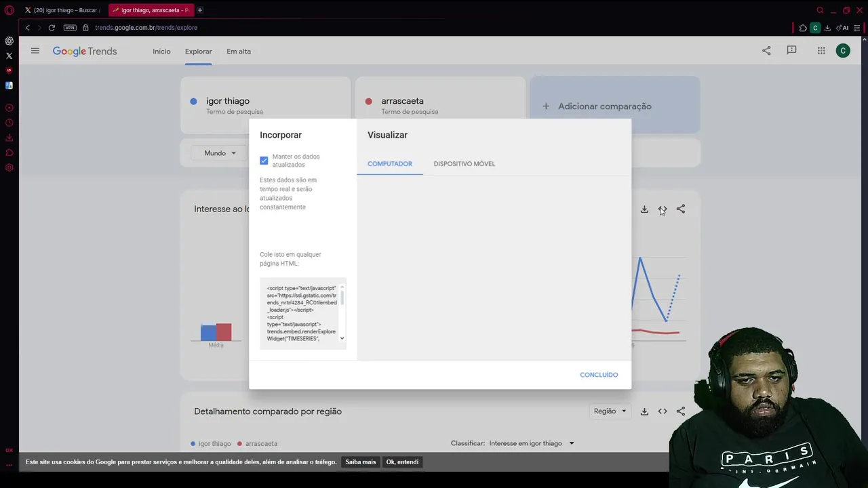Open History from Opera sidebar
868x488 pixels.
[9, 123]
